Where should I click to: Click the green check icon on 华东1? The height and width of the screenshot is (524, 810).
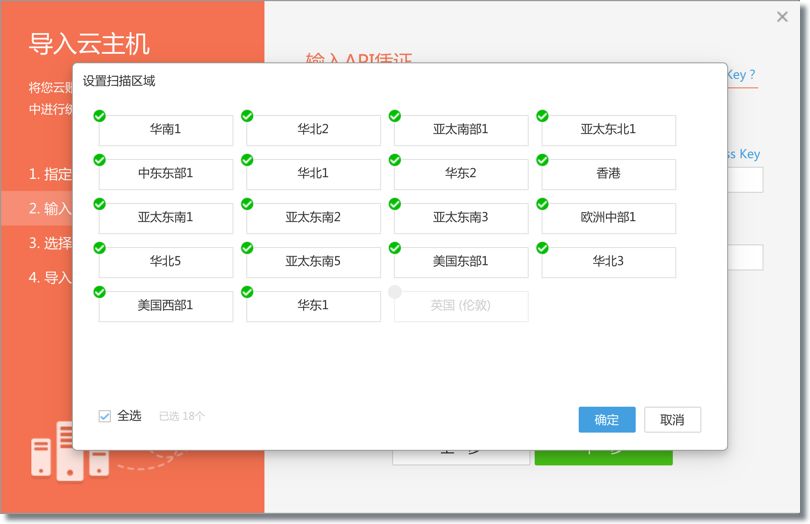click(x=247, y=292)
